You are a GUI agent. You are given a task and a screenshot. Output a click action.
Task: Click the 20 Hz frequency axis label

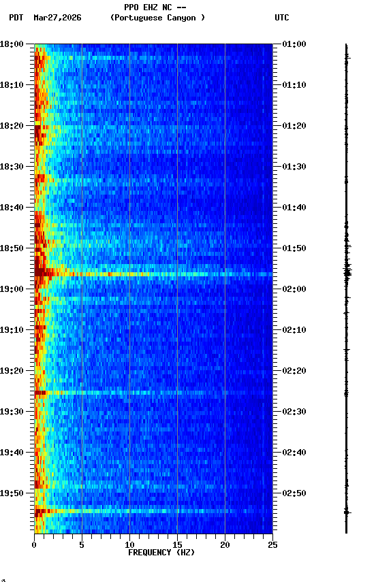point(225,545)
